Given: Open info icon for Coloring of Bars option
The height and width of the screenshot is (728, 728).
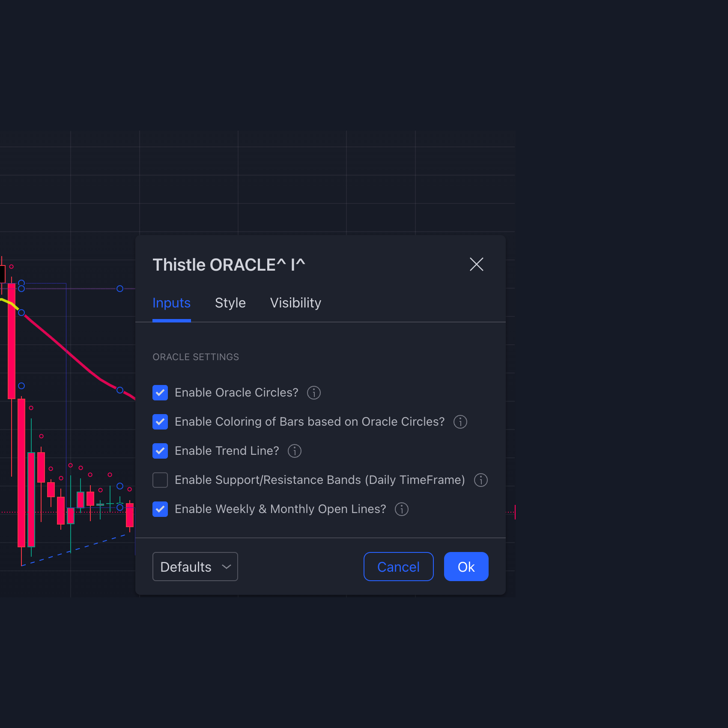Looking at the screenshot, I should (460, 422).
